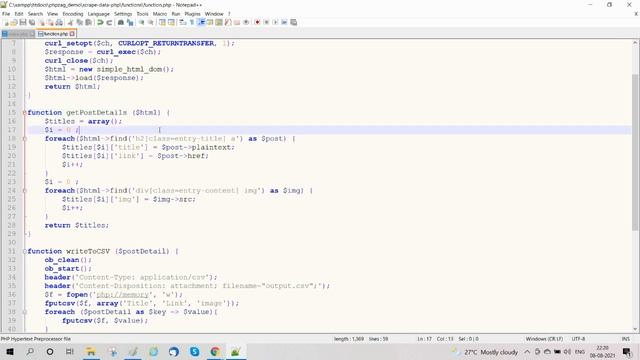Screen dimensions: 640x360
Task: Open Folder as Workspace toolbar icon
Action: (237, 22)
